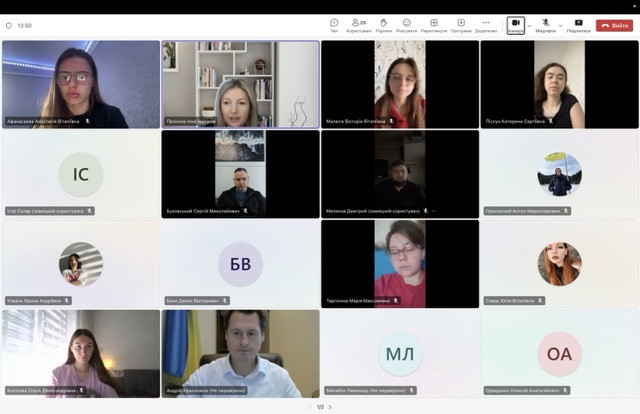Open Реагувати reactions menu
640x414 pixels.
(x=407, y=24)
